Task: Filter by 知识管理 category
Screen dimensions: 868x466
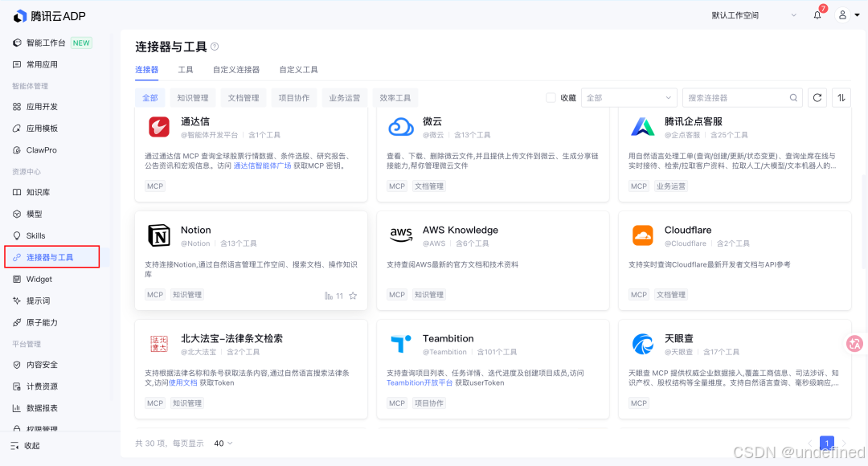Action: click(193, 98)
